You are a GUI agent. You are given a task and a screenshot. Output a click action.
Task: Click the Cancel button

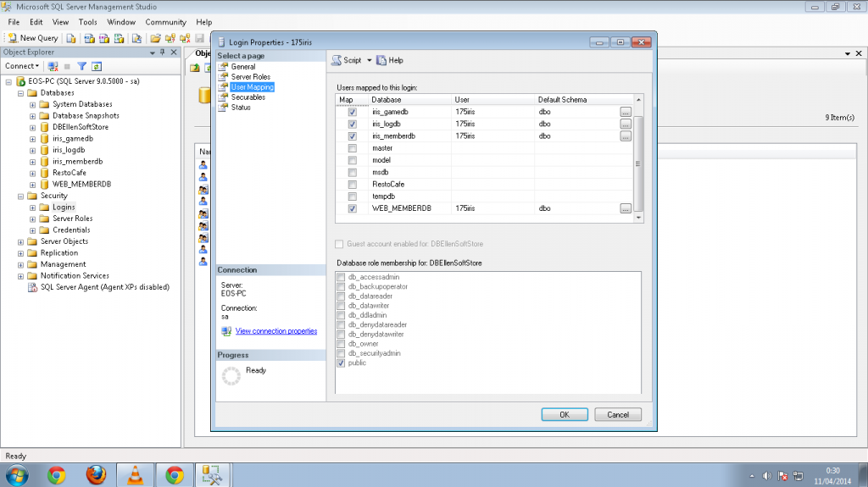click(618, 414)
